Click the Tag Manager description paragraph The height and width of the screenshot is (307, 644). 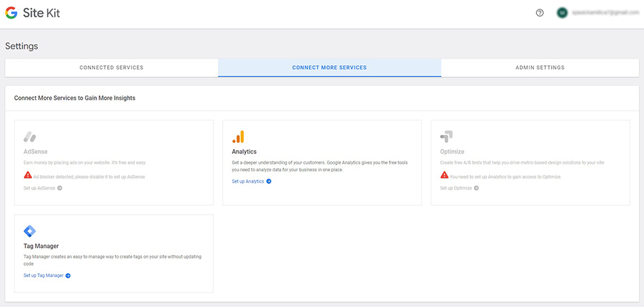coord(112,260)
